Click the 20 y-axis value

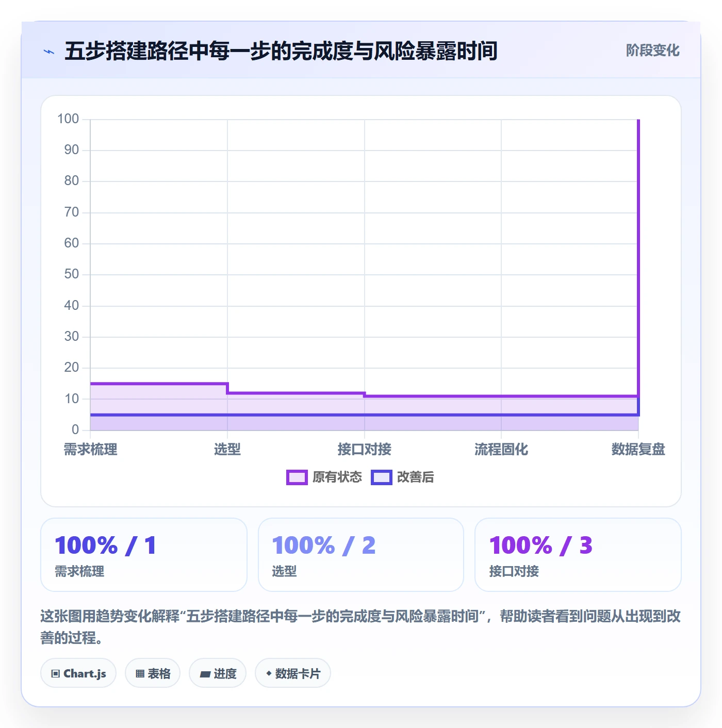tap(72, 368)
